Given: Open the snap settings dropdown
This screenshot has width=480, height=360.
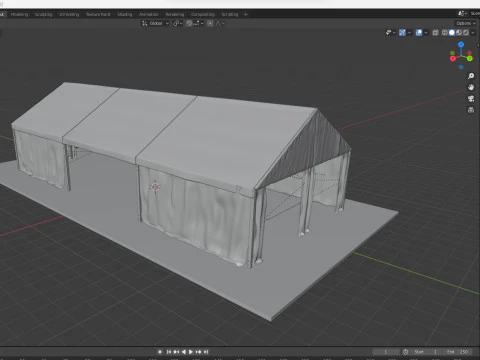Looking at the screenshot, I should tap(197, 23).
